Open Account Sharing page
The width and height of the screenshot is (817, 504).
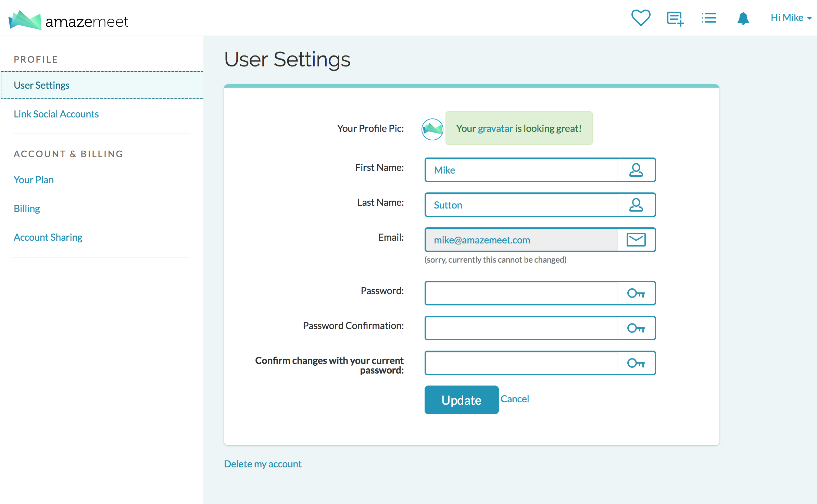pos(48,237)
